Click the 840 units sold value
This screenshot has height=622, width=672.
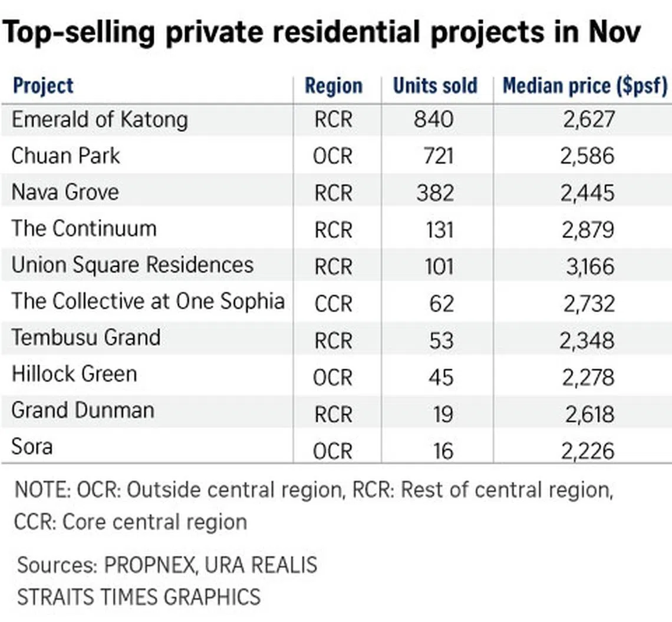click(433, 120)
